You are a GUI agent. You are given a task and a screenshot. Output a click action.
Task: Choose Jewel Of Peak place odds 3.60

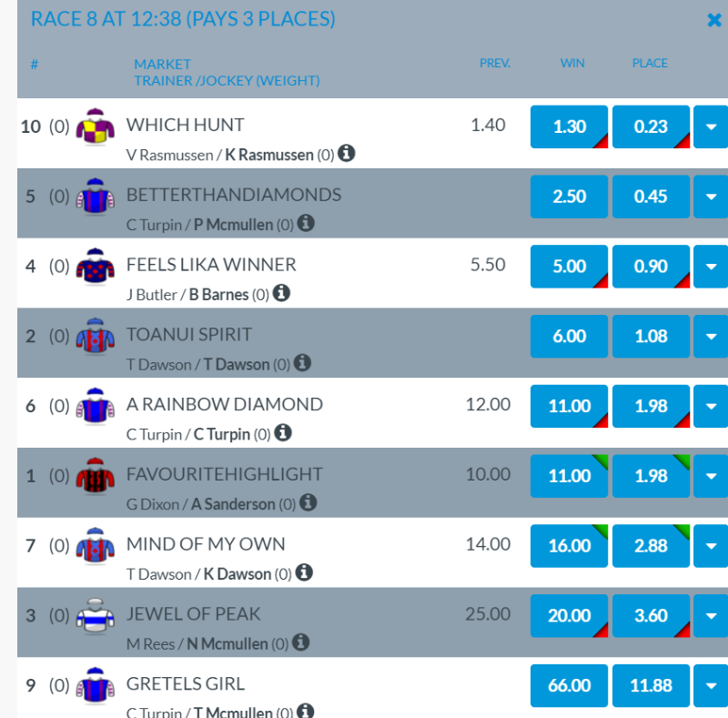click(x=652, y=616)
